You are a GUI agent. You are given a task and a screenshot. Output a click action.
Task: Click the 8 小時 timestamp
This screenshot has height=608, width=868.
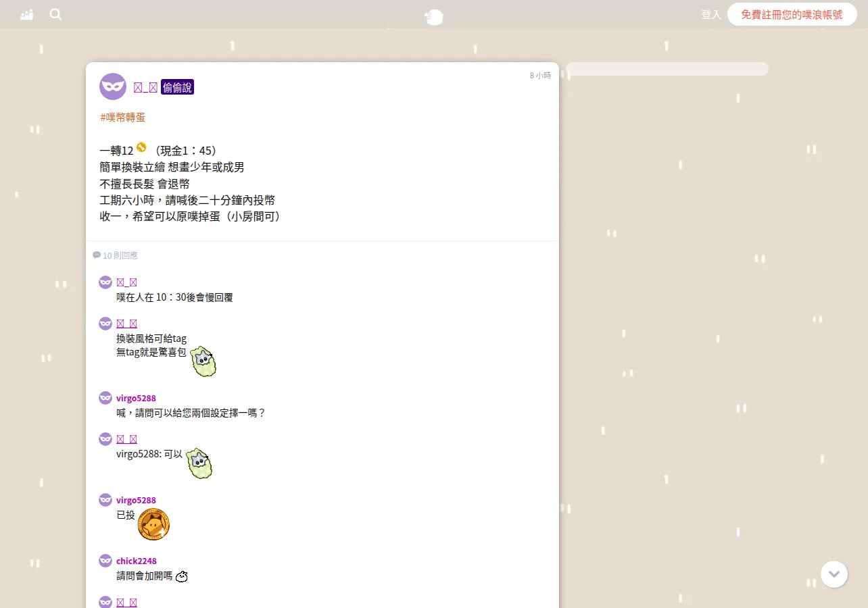point(540,76)
